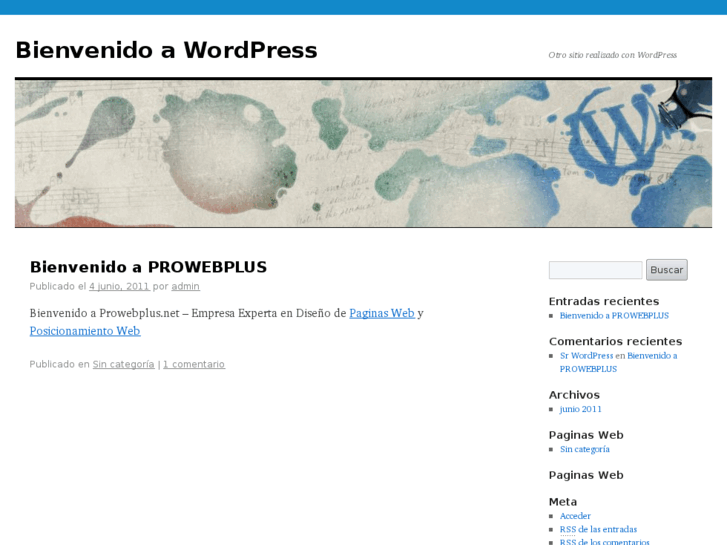Screen dimensions: 727x545
Task: Open the Bienvenido a WordPress site title
Action: (166, 50)
